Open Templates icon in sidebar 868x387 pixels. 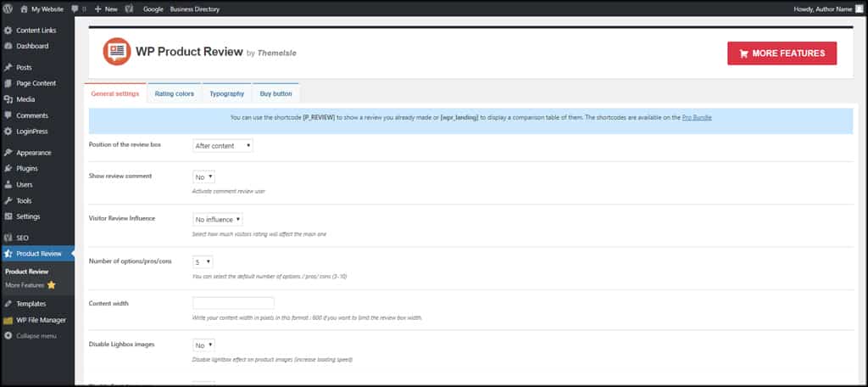8,304
